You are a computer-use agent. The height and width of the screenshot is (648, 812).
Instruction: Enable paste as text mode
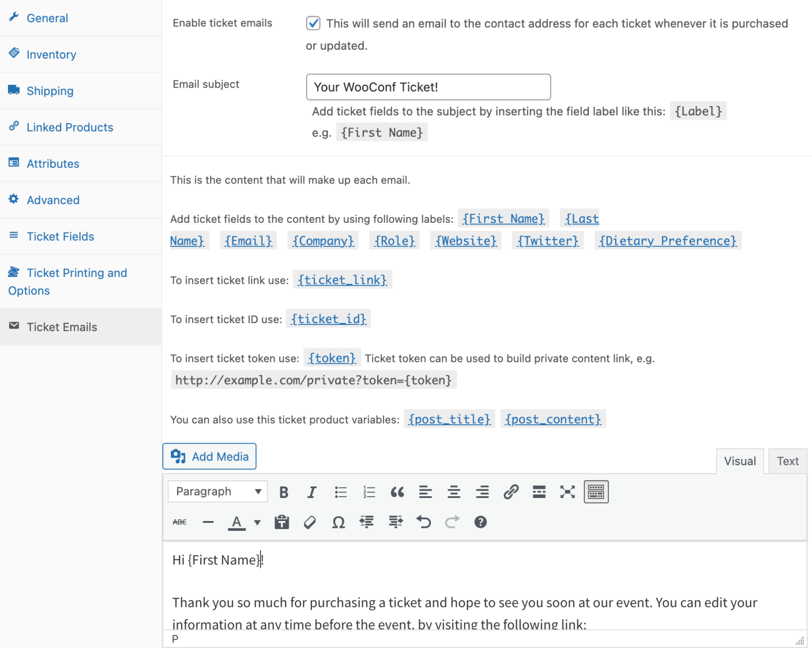click(x=281, y=522)
